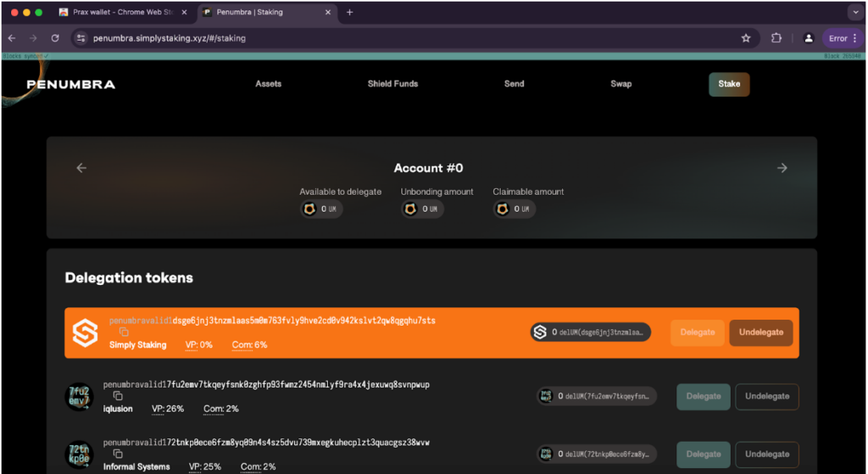Click the Penumbra logo
The image size is (868, 474).
[70, 84]
